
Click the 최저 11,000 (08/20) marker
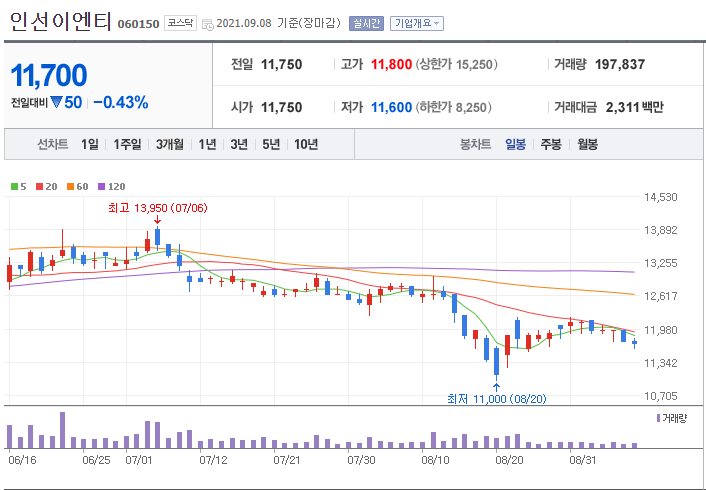497,399
